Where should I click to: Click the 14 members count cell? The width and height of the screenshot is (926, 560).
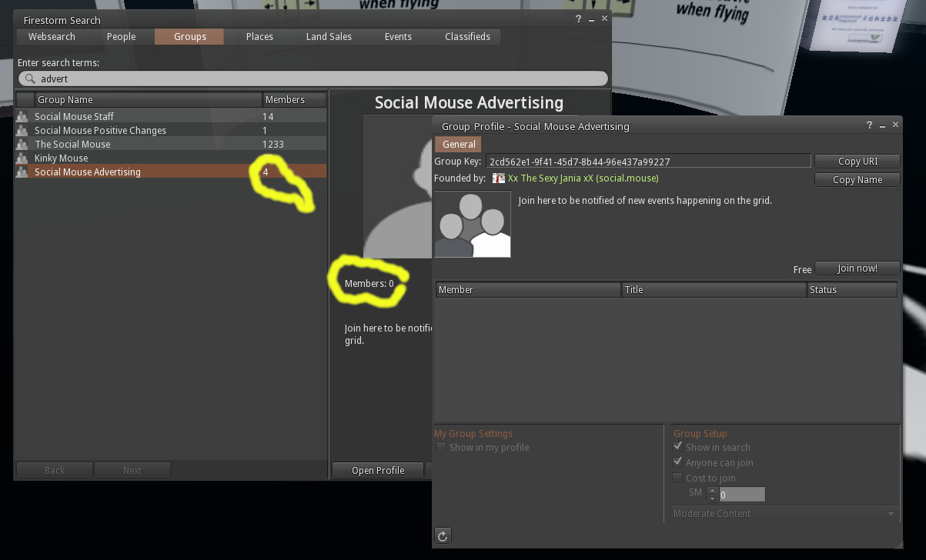click(x=268, y=116)
